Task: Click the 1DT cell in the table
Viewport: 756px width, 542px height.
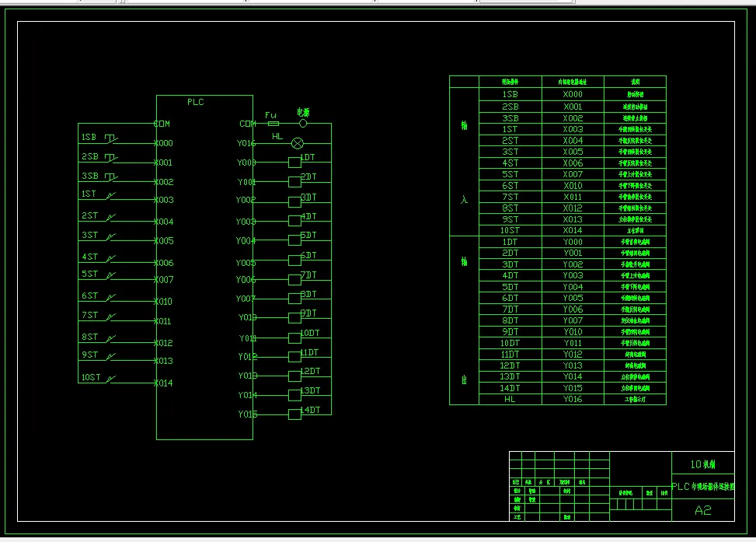Action: [510, 242]
